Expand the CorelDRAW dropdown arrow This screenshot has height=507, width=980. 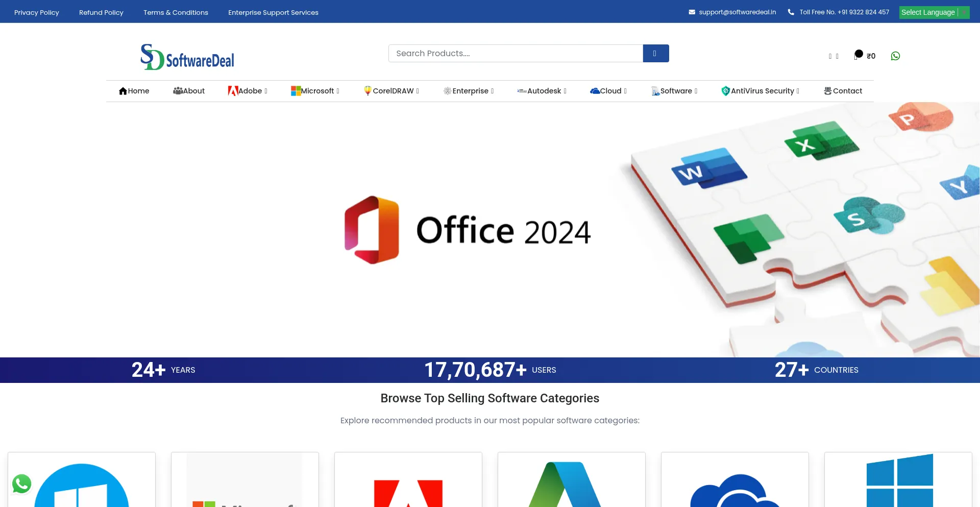(x=418, y=91)
